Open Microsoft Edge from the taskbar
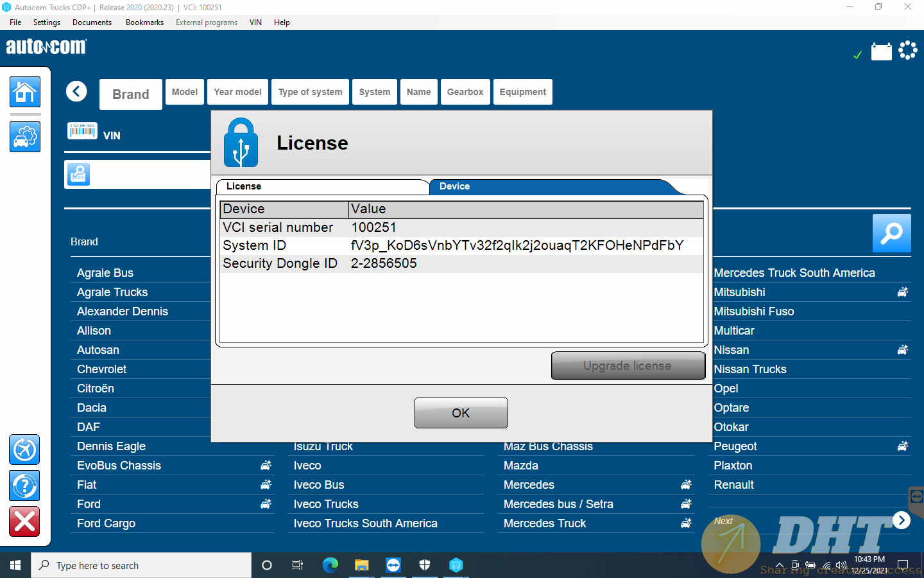Image resolution: width=924 pixels, height=578 pixels. pos(330,565)
